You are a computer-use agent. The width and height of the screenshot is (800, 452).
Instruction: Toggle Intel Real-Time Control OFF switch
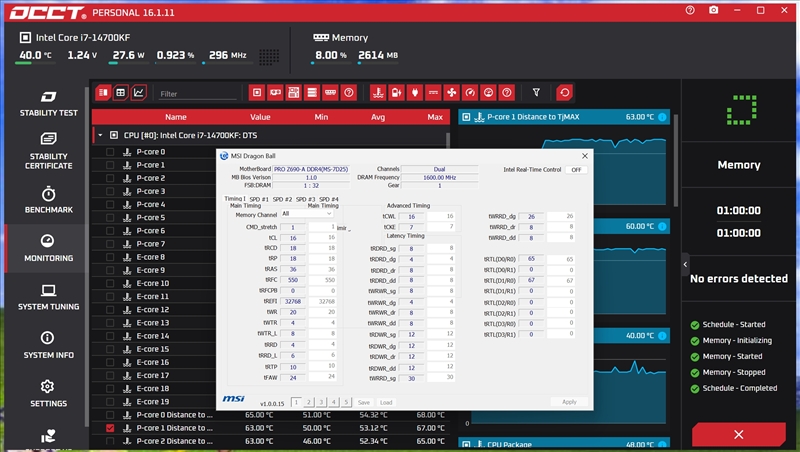(x=576, y=170)
